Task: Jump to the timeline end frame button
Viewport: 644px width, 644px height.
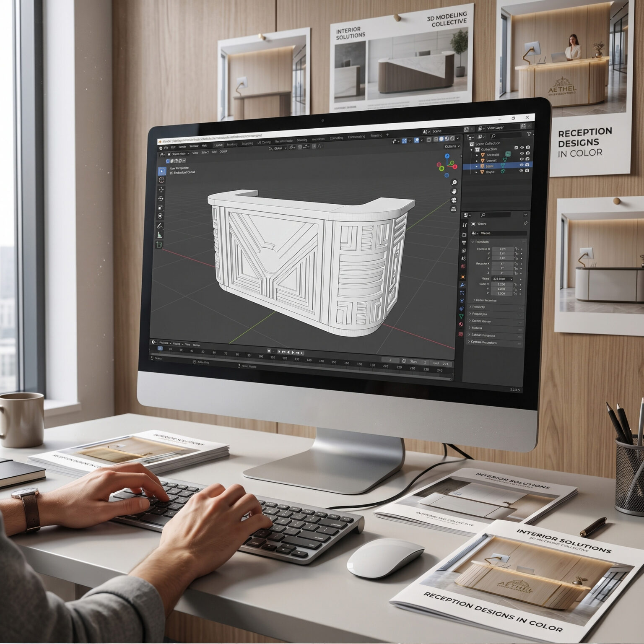Action: point(302,353)
